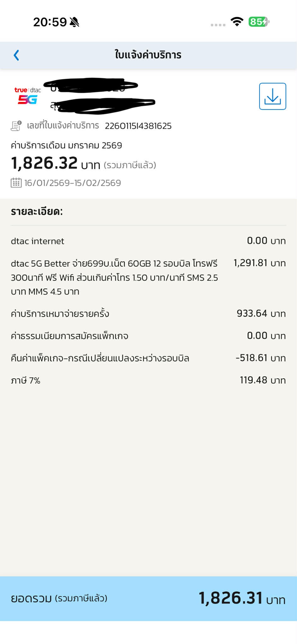Viewport: 297px width, 644px height.
Task: Tap the battery indicator showing 85
Action: pos(258,22)
